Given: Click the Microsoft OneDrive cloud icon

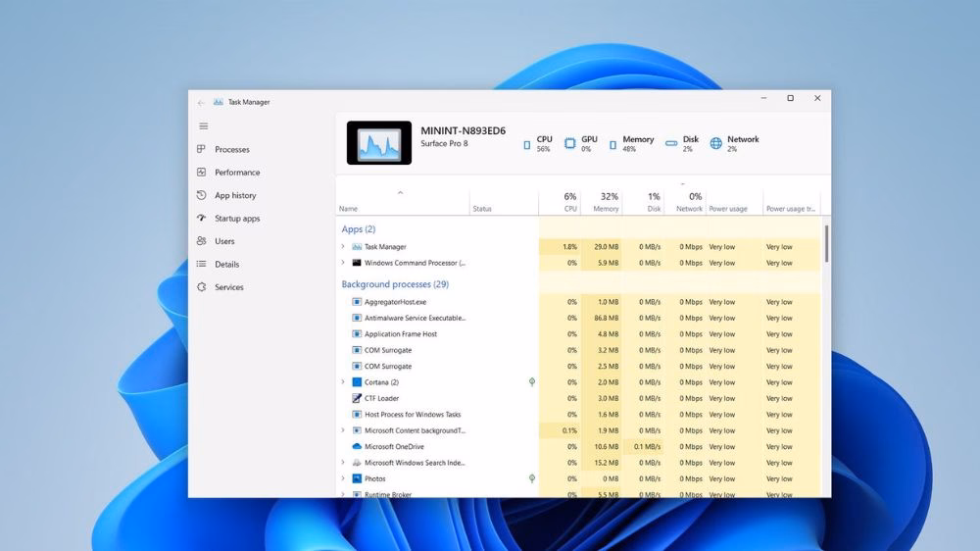Looking at the screenshot, I should tap(357, 447).
